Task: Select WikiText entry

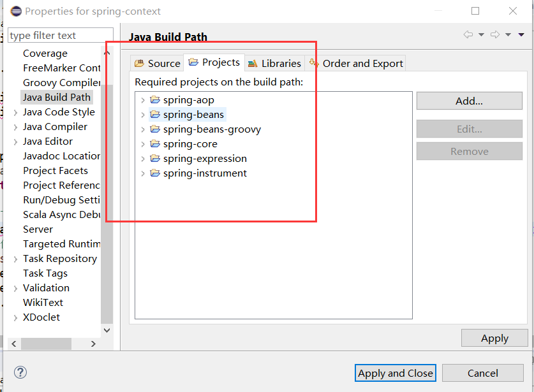Action: pyautogui.click(x=43, y=302)
